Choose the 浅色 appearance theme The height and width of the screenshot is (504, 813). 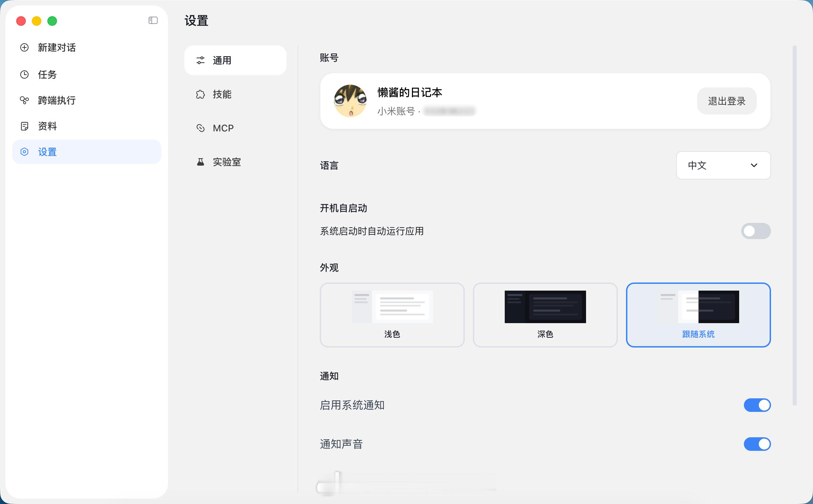(392, 315)
